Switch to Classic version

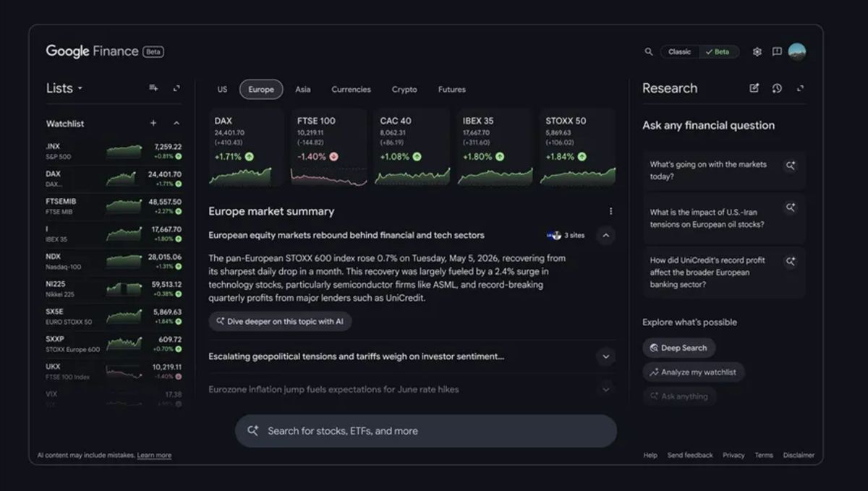(x=679, y=52)
